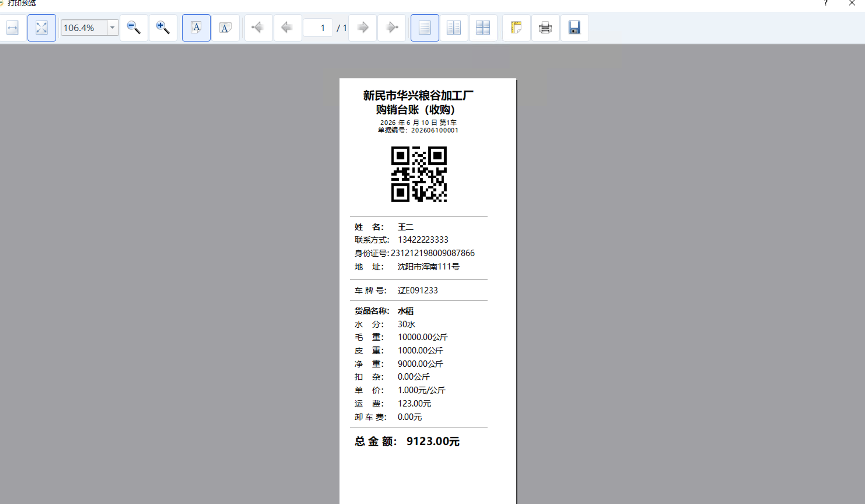Viewport: 865px width, 504px height.
Task: Click the address 沈阳市浑南111号
Action: (x=428, y=267)
